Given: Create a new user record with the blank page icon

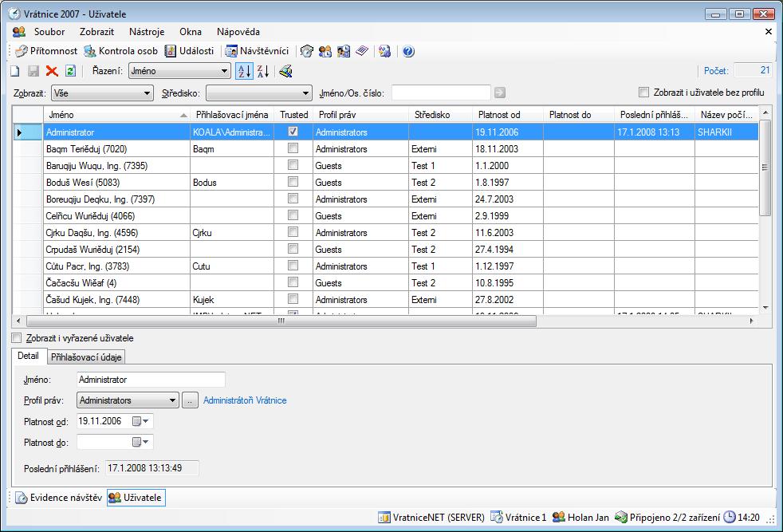Looking at the screenshot, I should [15, 72].
